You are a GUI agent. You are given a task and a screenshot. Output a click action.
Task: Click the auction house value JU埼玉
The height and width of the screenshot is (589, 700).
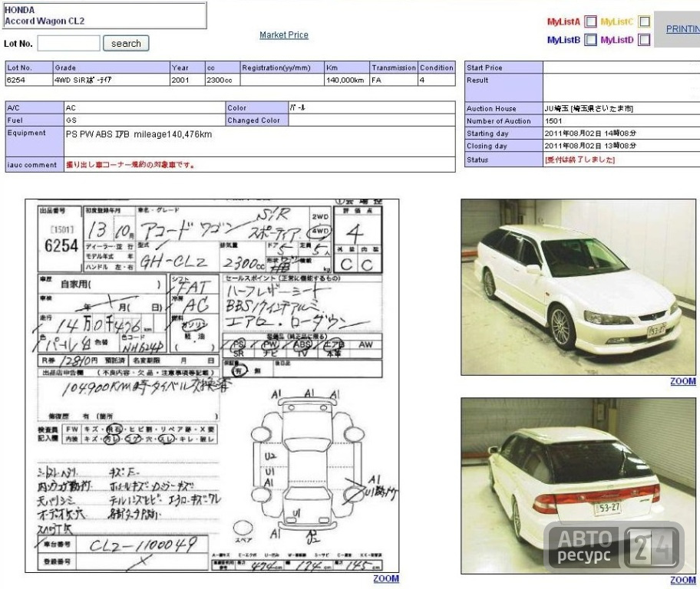coord(589,108)
